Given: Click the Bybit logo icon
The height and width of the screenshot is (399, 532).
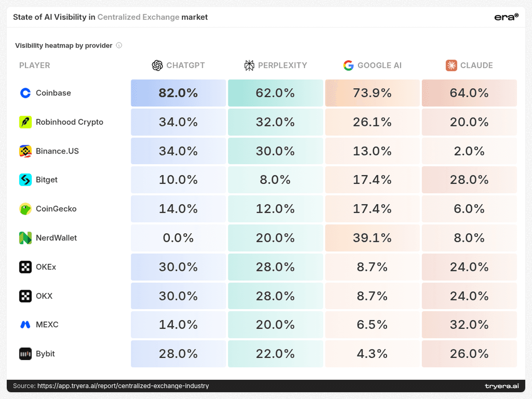Looking at the screenshot, I should click(x=25, y=354).
